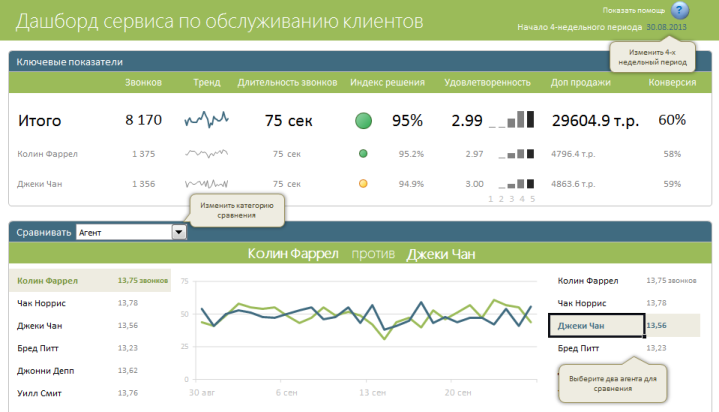Click the Колин Фаррел trend sparkline
719x412 pixels.
(206, 153)
